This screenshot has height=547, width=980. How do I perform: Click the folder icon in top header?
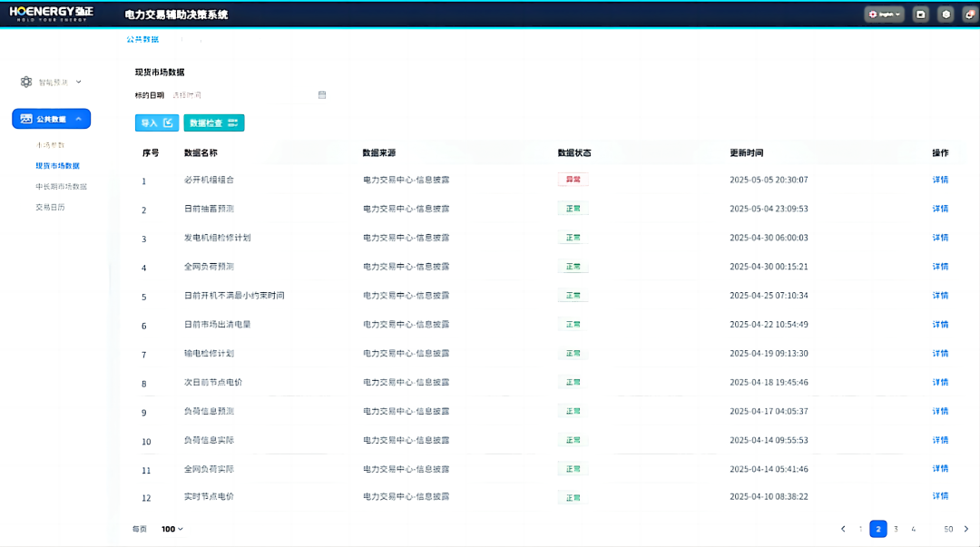(x=921, y=15)
